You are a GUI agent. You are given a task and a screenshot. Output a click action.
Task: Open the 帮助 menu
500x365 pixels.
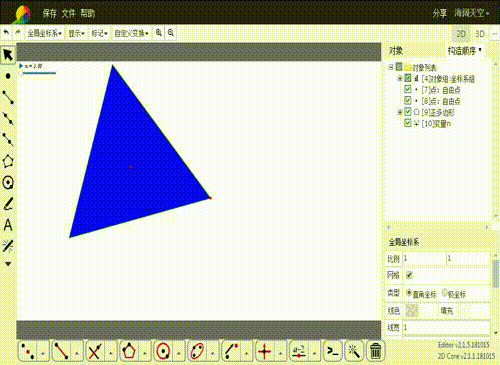click(88, 13)
